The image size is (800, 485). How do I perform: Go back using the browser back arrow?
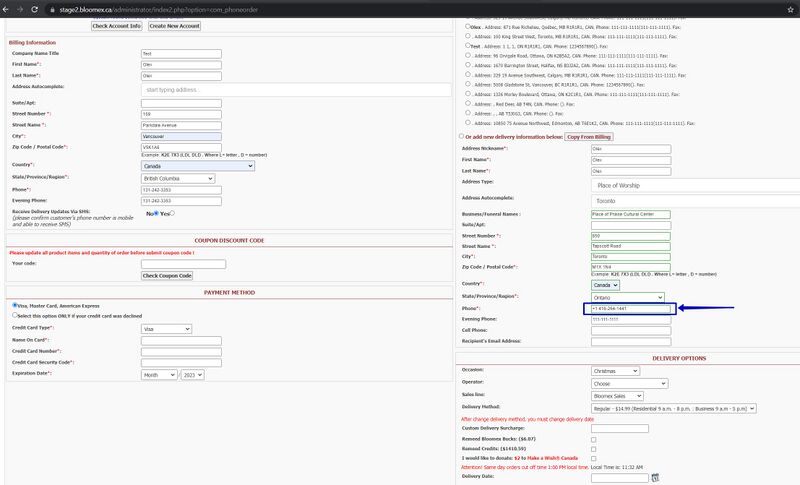(6, 9)
